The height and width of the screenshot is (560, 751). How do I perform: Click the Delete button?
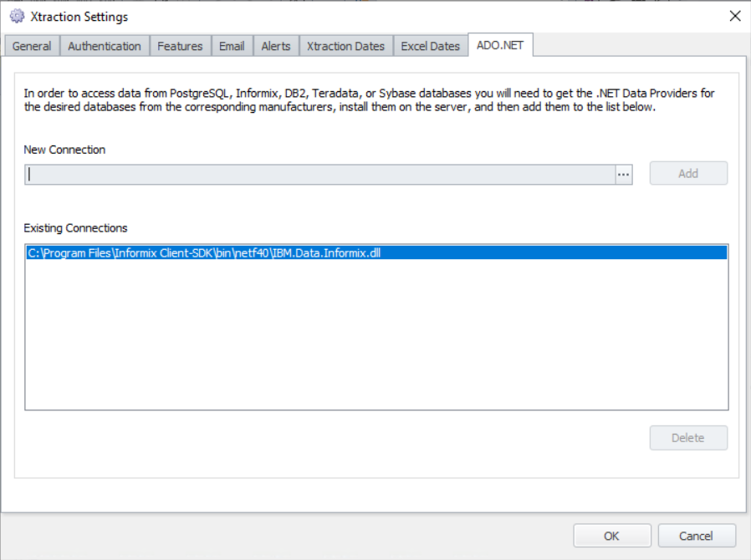[x=687, y=437]
